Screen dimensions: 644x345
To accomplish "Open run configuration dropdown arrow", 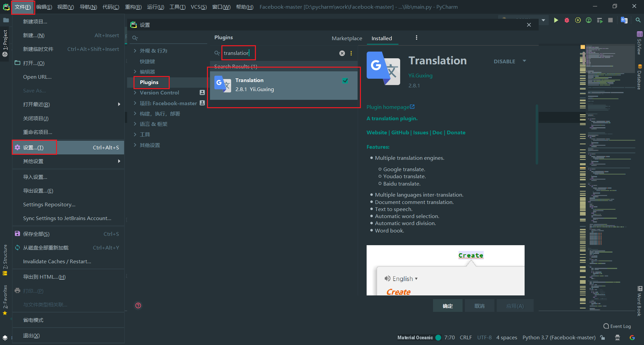I will click(x=543, y=20).
